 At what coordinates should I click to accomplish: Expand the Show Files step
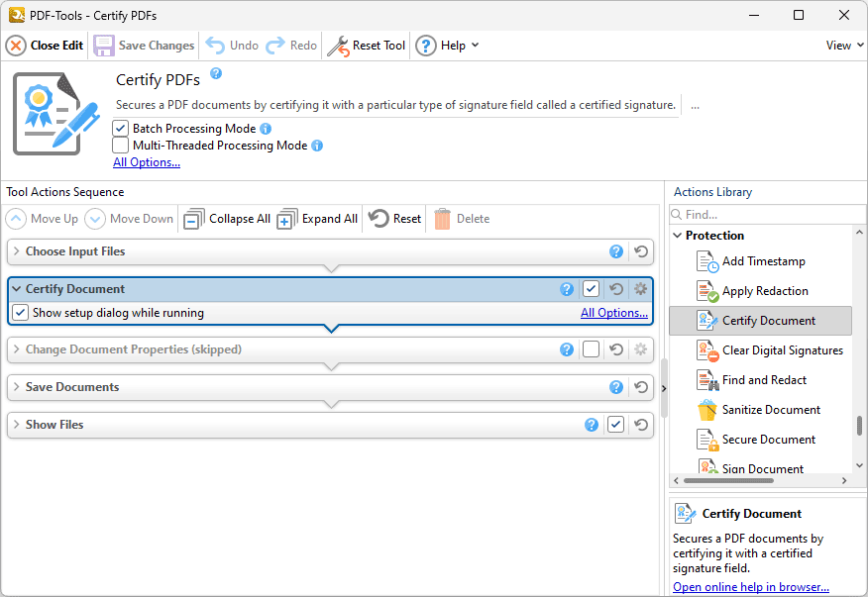point(17,425)
